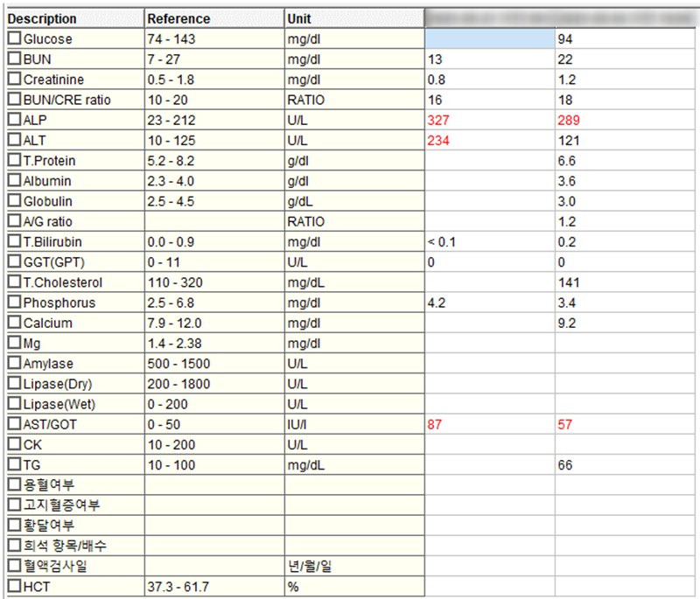Check the Lipase(Wet) checkbox
Image resolution: width=700 pixels, height=599 pixels.
[14, 404]
